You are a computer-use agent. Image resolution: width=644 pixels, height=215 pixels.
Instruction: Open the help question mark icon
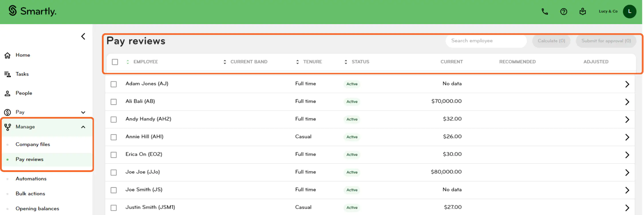564,11
